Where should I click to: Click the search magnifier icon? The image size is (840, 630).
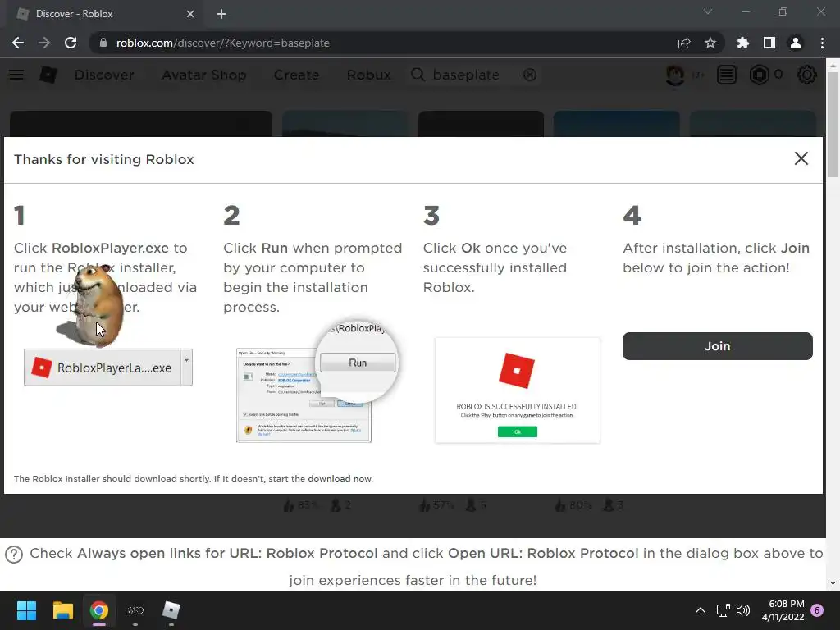point(418,75)
